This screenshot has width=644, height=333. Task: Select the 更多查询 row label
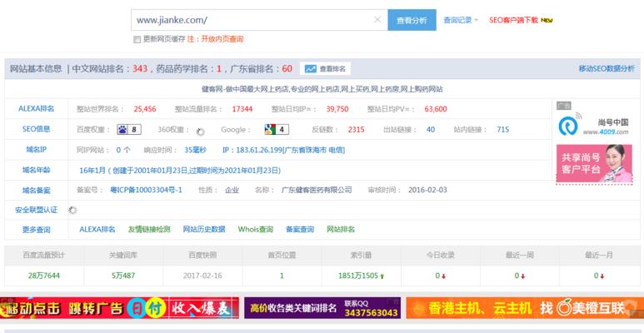[x=36, y=230]
